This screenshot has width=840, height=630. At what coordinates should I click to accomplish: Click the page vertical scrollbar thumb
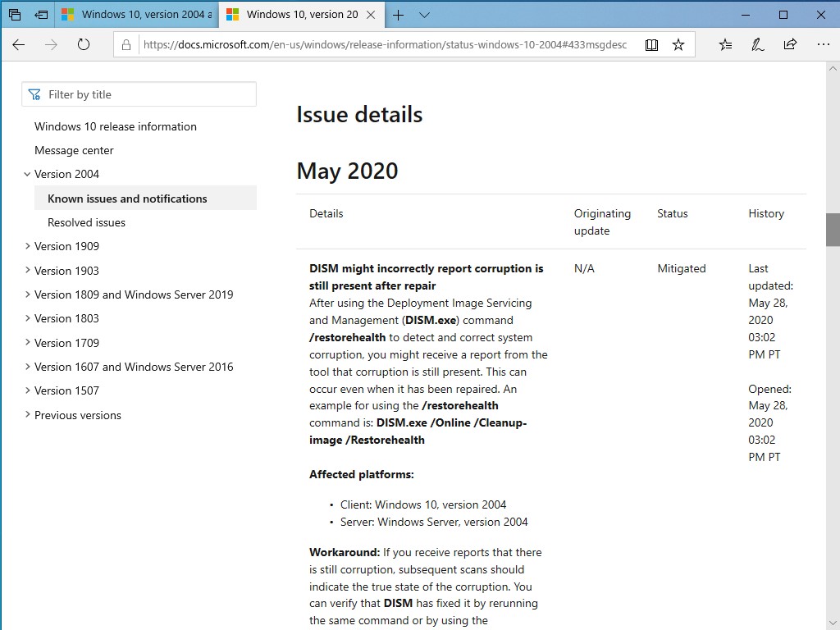pos(833,230)
